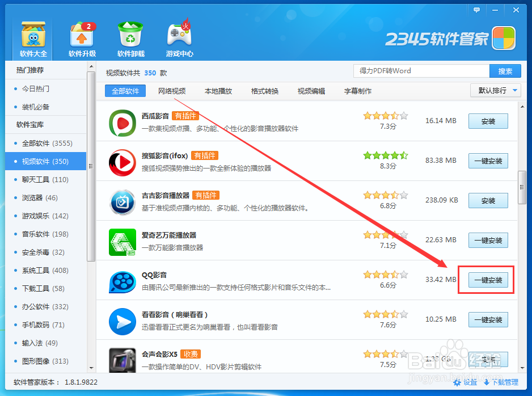Click the sidebar scrollbar down arrow
532x396 pixels.
click(x=91, y=368)
